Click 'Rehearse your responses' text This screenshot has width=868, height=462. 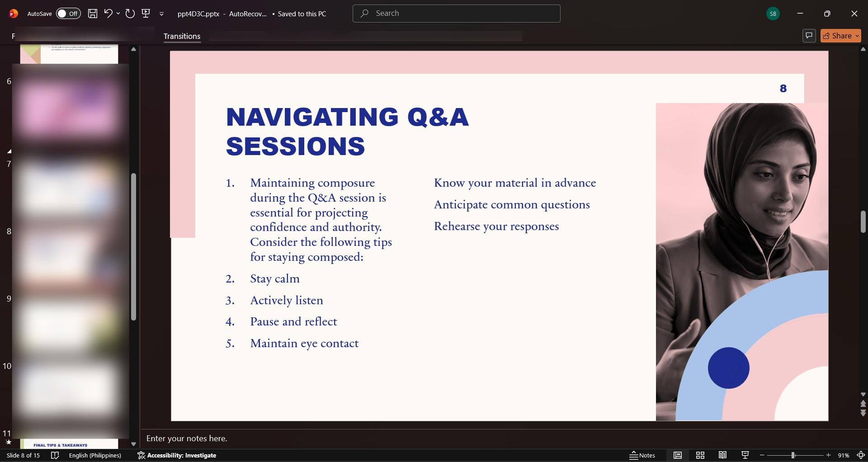[496, 226]
